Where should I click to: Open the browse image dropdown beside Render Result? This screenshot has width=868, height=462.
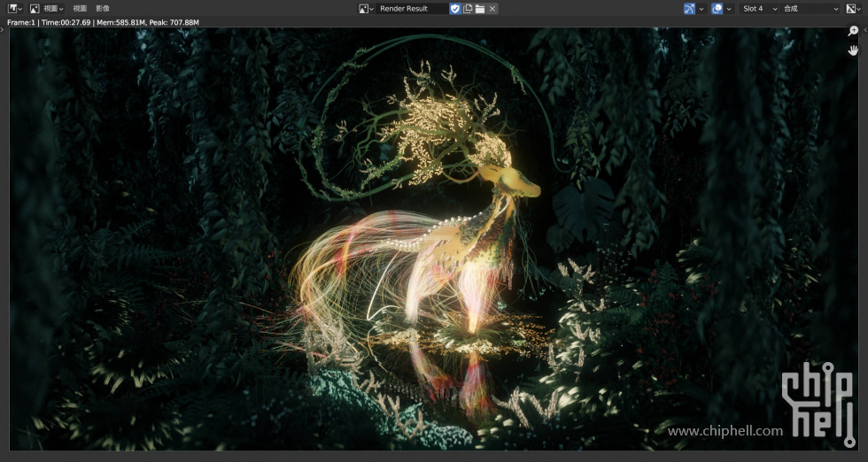[366, 8]
